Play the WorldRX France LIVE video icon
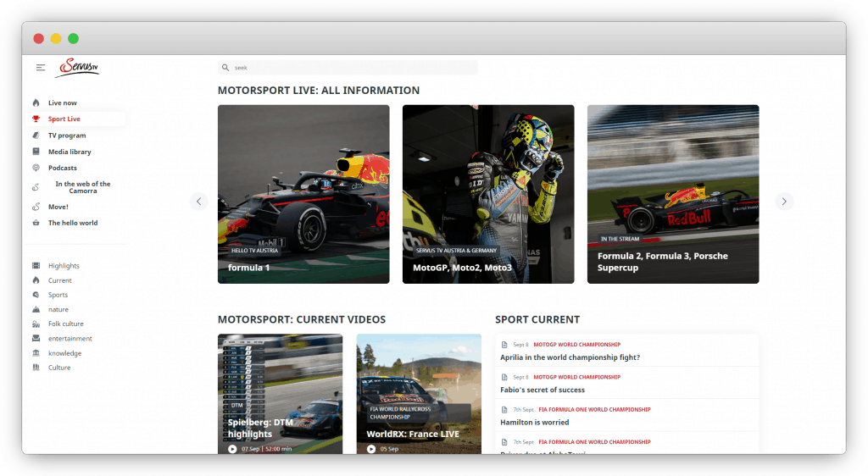Viewport: 868px width, 476px height. 371,449
